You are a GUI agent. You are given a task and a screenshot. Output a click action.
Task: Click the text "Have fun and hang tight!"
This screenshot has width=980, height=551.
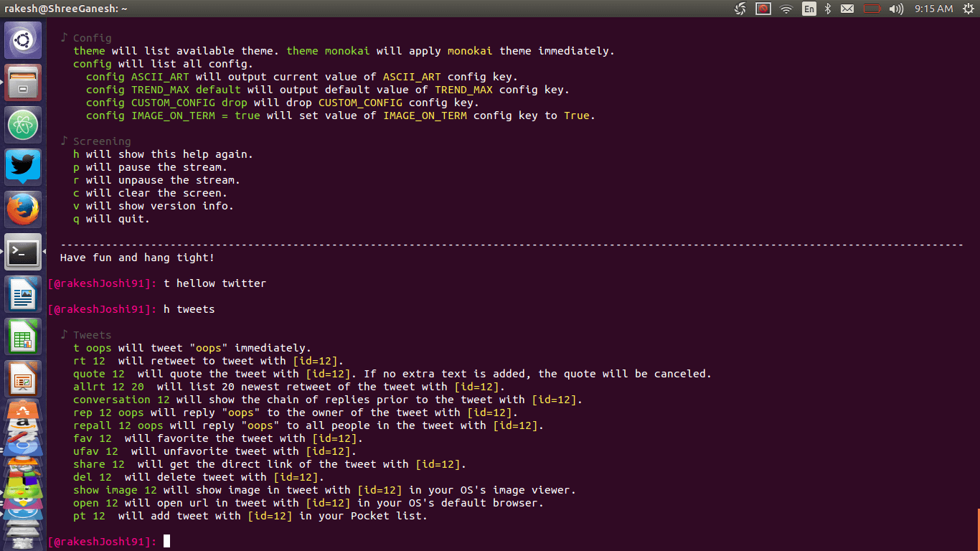point(137,258)
